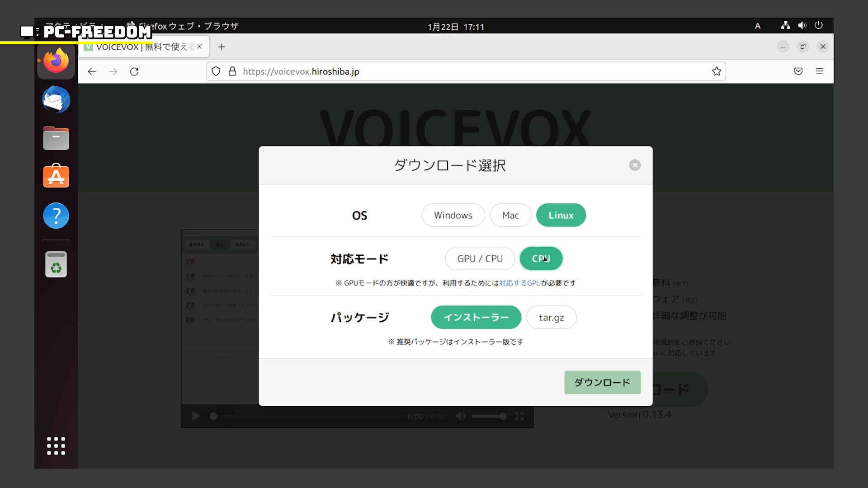Click the Save to Pocket icon

click(x=798, y=71)
